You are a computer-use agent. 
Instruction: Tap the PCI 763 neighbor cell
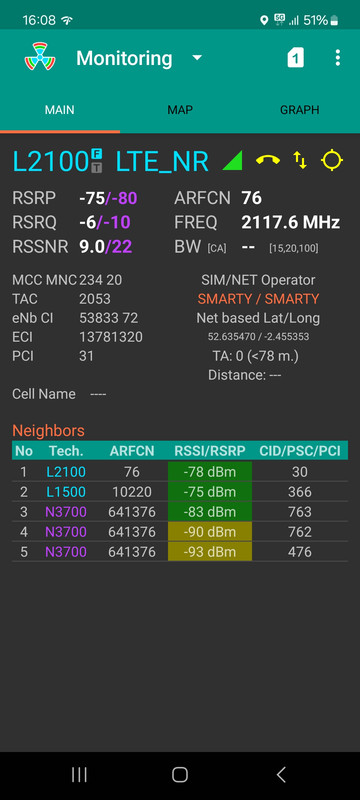click(300, 512)
